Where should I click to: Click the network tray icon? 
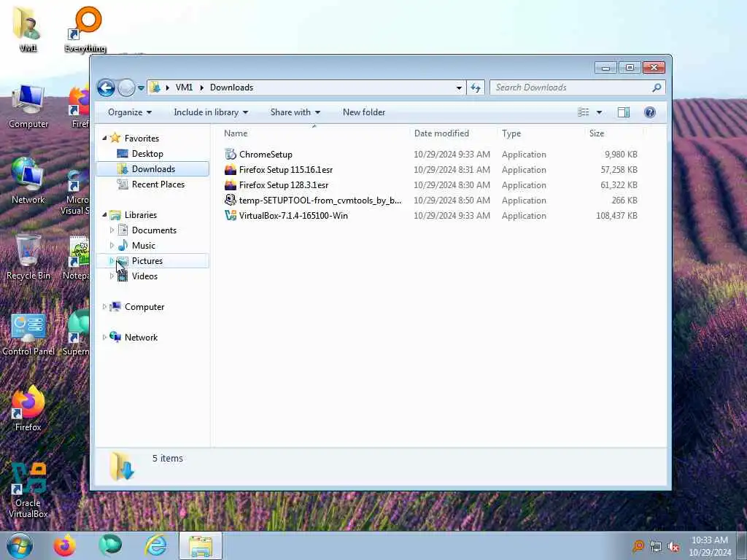pos(656,547)
